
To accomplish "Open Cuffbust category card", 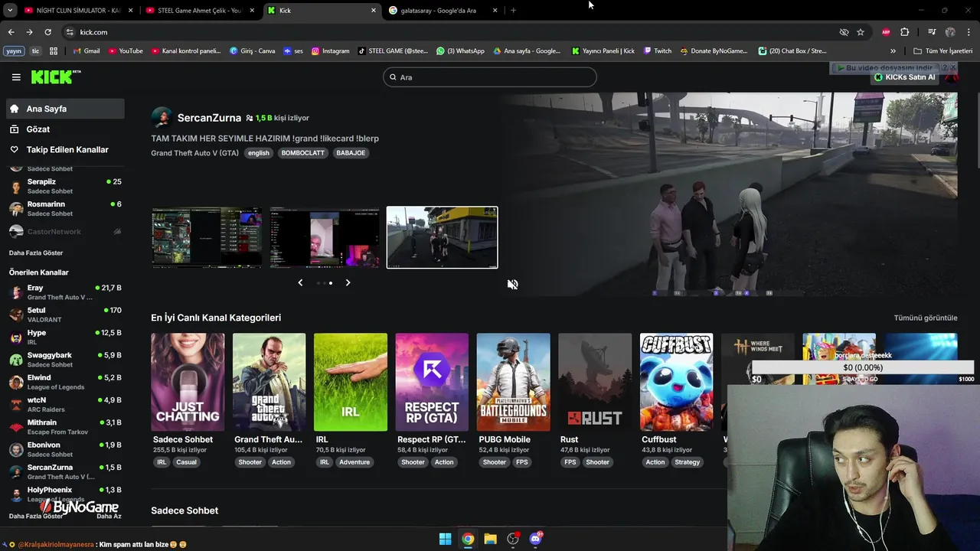I will coord(676,382).
